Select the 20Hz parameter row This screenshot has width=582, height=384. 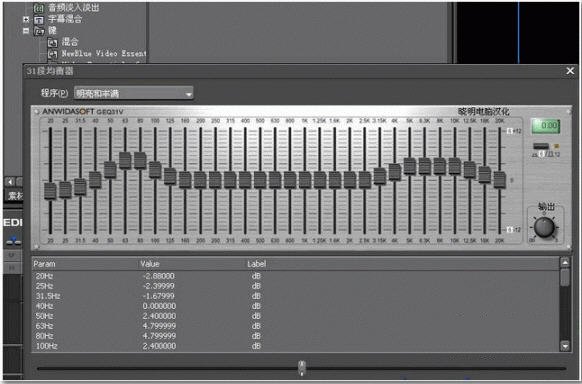[x=295, y=276]
